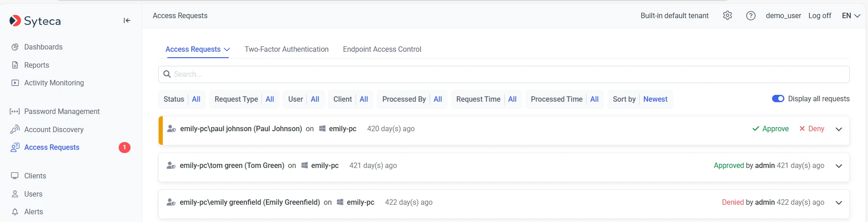Image resolution: width=868 pixels, height=222 pixels.
Task: Open the EN language dropdown
Action: pos(851,15)
